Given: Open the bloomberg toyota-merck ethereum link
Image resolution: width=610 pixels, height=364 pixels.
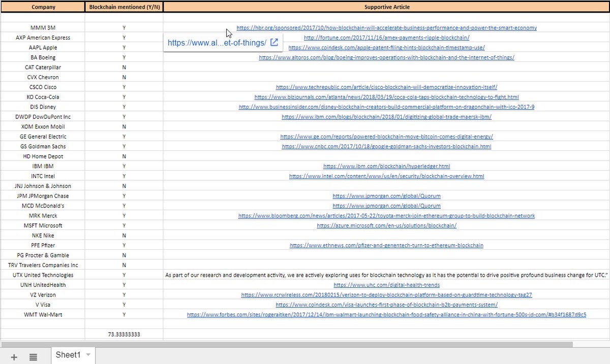Looking at the screenshot, I should (x=386, y=216).
